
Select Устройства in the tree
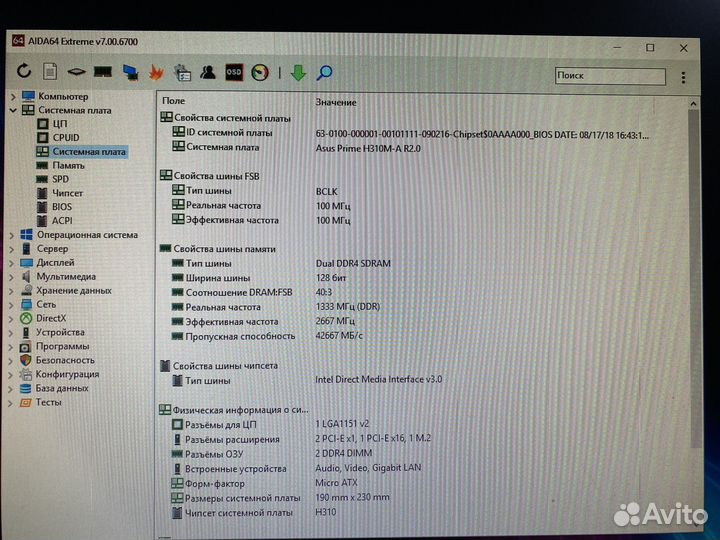tap(60, 332)
